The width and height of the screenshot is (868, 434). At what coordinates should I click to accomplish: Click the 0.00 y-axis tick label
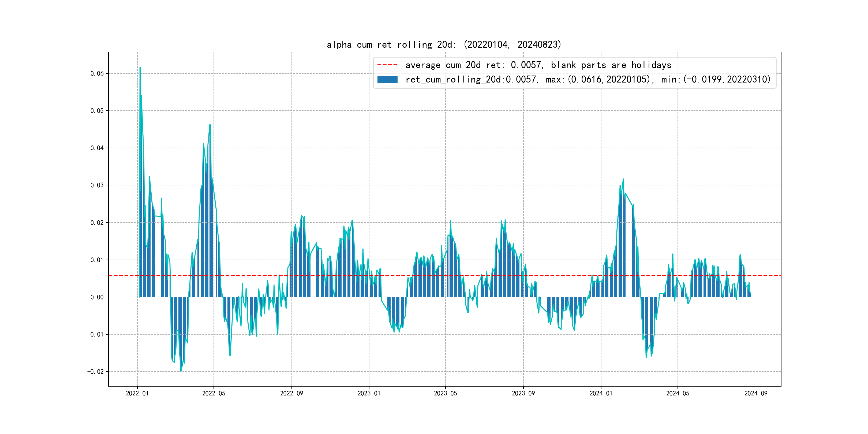click(x=97, y=297)
